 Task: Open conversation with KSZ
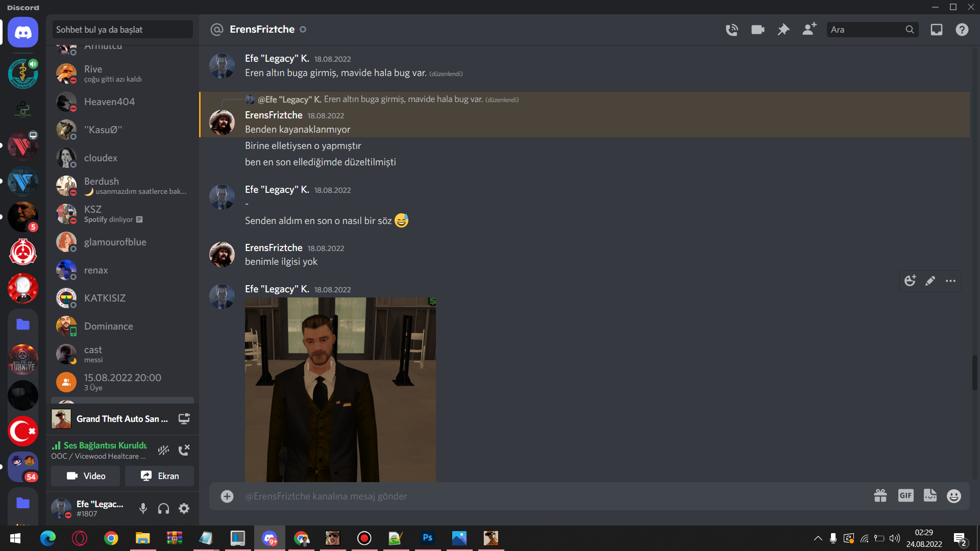[x=122, y=214]
